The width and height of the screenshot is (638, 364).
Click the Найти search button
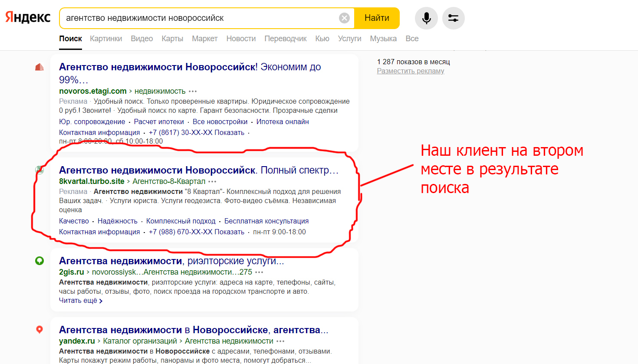click(x=377, y=18)
